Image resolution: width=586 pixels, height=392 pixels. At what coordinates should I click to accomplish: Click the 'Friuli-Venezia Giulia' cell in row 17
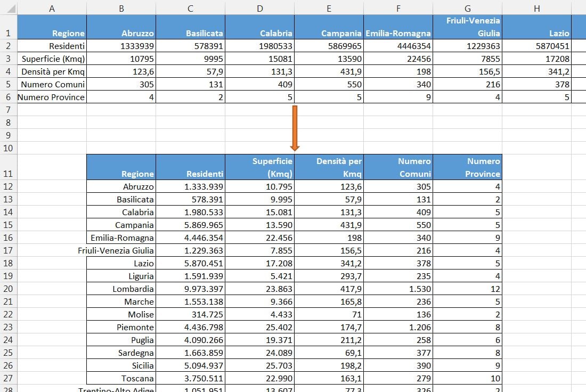pyautogui.click(x=121, y=250)
